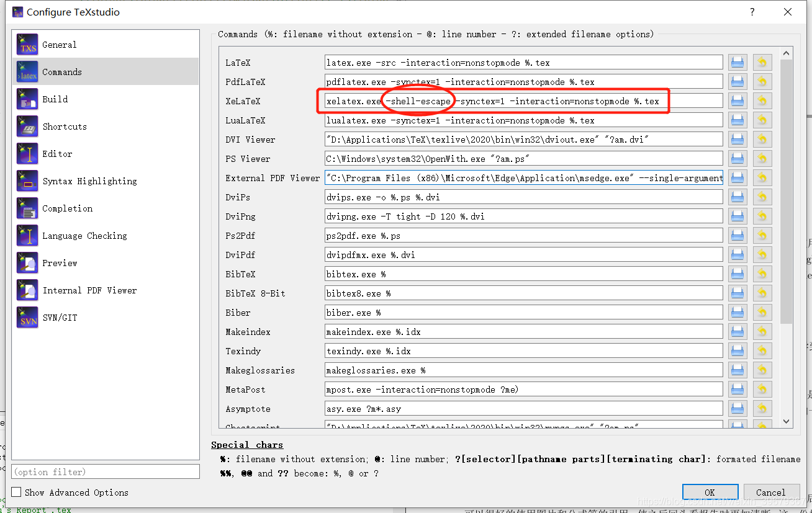Reset the DVI Viewer command to default

(762, 139)
